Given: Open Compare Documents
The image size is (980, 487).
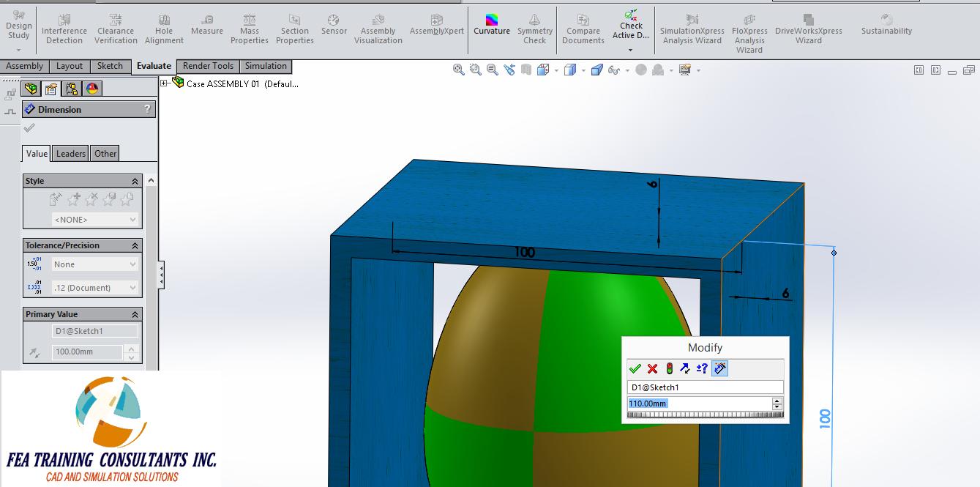Looking at the screenshot, I should coord(583,29).
